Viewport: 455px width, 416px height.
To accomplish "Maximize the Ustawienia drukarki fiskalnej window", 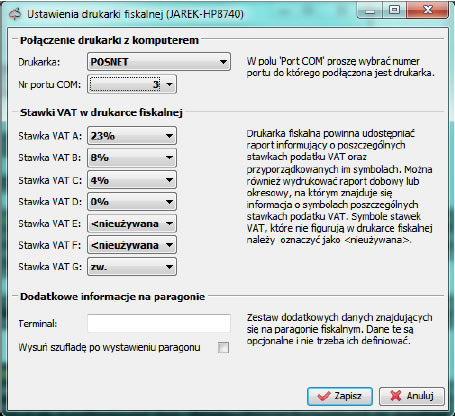I will point(395,10).
